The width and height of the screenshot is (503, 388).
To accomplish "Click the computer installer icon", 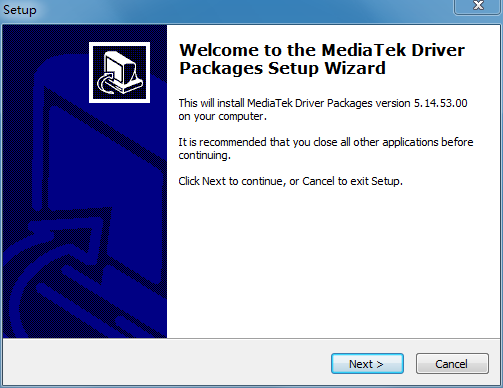I will coord(119,72).
